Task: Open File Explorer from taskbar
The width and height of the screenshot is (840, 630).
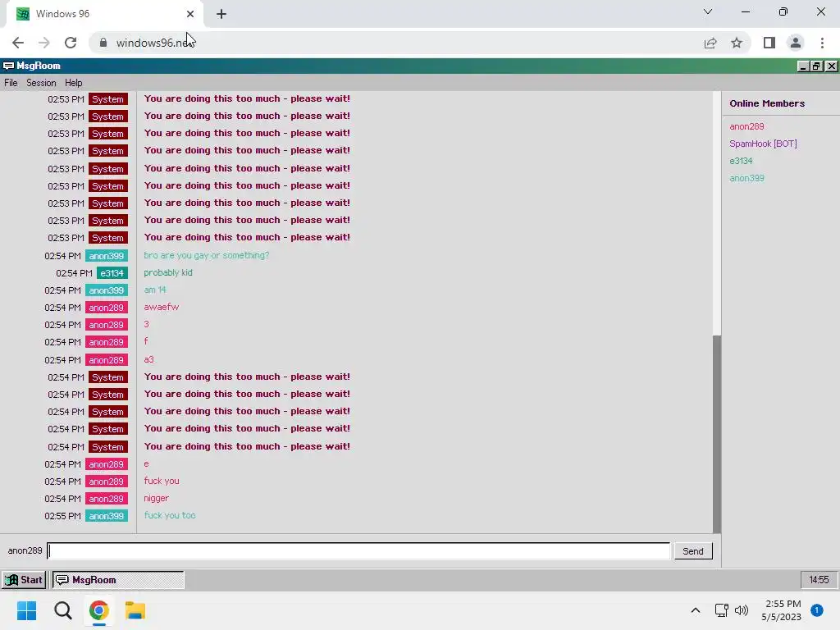Action: click(135, 610)
